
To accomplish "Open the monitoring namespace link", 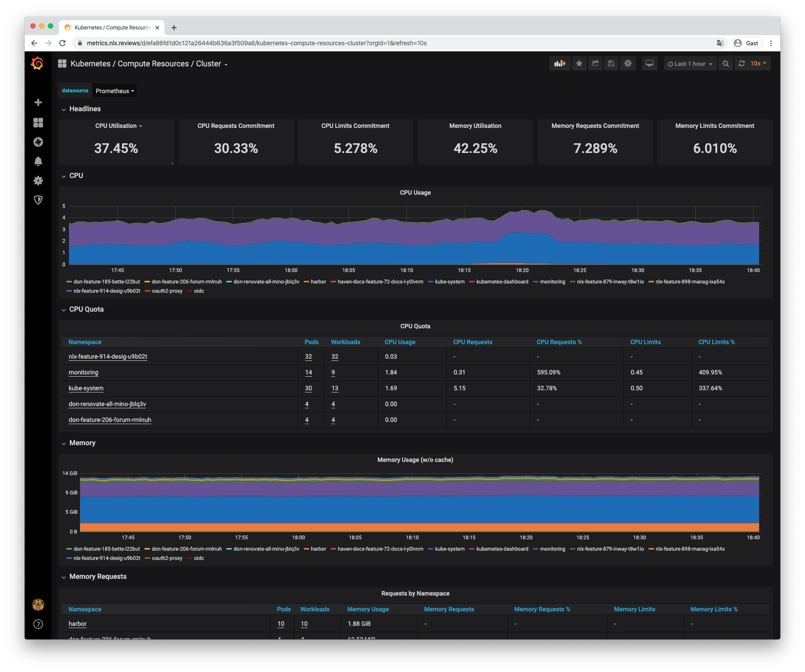I will (83, 372).
